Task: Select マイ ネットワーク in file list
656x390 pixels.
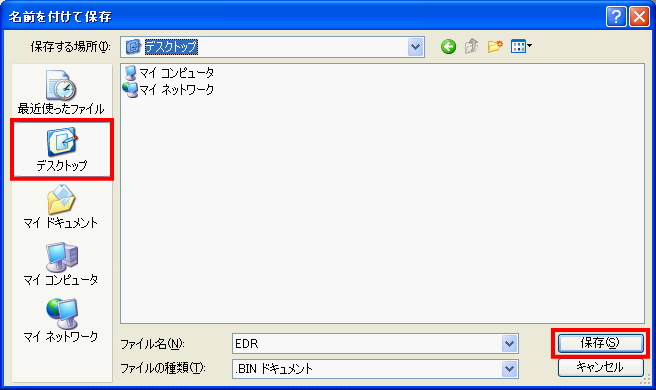Action: click(169, 90)
